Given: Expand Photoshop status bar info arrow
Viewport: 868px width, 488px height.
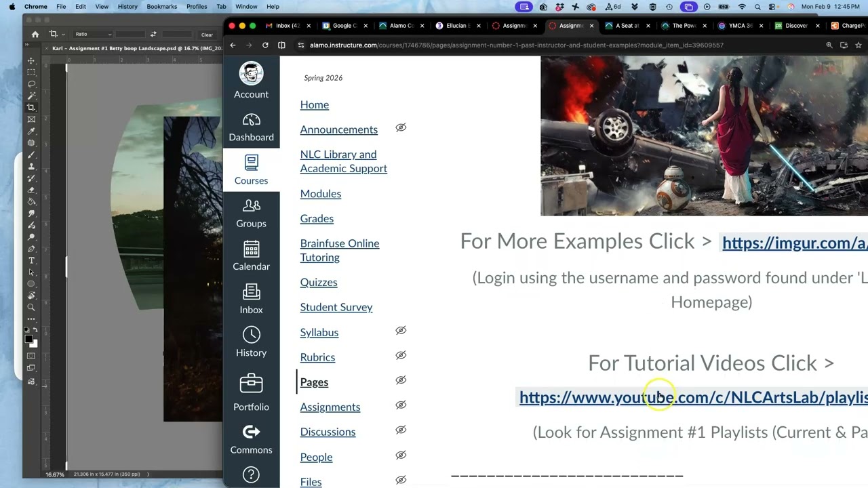Looking at the screenshot, I should (x=148, y=474).
